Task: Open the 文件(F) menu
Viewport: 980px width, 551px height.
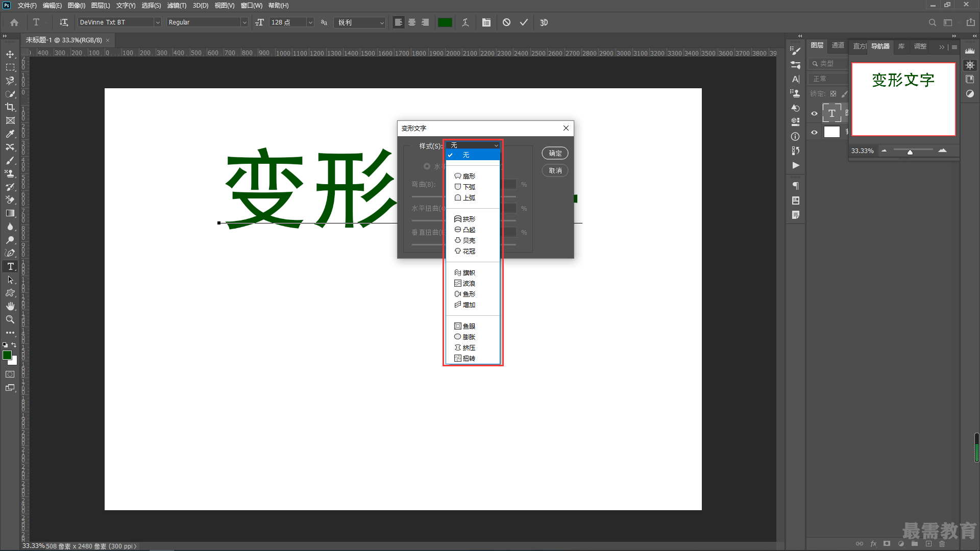Action: point(27,6)
